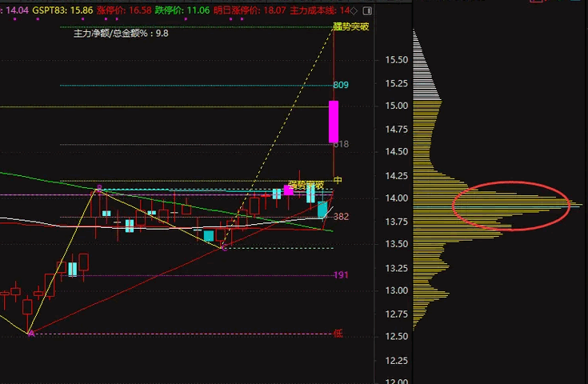The width and height of the screenshot is (588, 384).
Task: Click the 15.50 price axis label
Action: click(396, 60)
